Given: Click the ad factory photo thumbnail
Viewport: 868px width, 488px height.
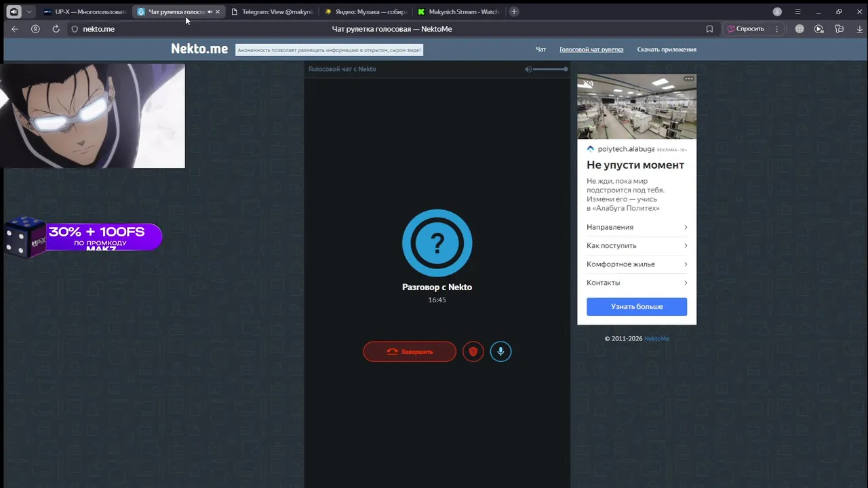Looking at the screenshot, I should (x=637, y=106).
